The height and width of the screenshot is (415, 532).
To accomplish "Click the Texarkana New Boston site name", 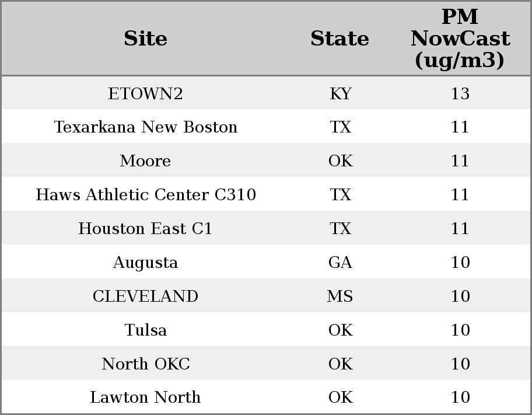I will 146,127.
